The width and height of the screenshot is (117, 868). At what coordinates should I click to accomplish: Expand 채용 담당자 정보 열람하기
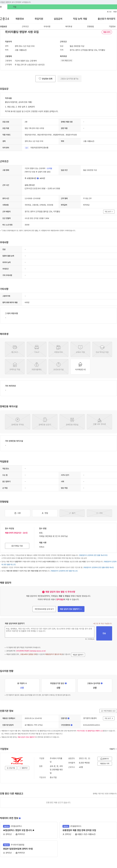tap(71, 609)
